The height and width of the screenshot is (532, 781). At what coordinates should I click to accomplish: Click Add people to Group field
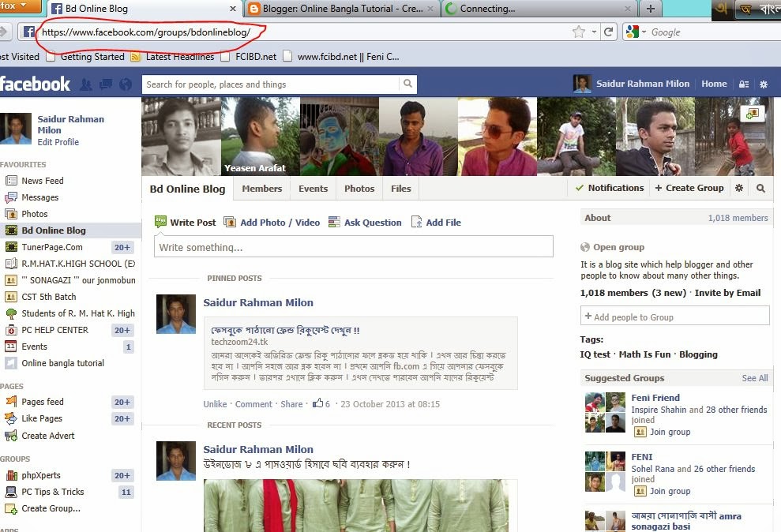coord(675,317)
